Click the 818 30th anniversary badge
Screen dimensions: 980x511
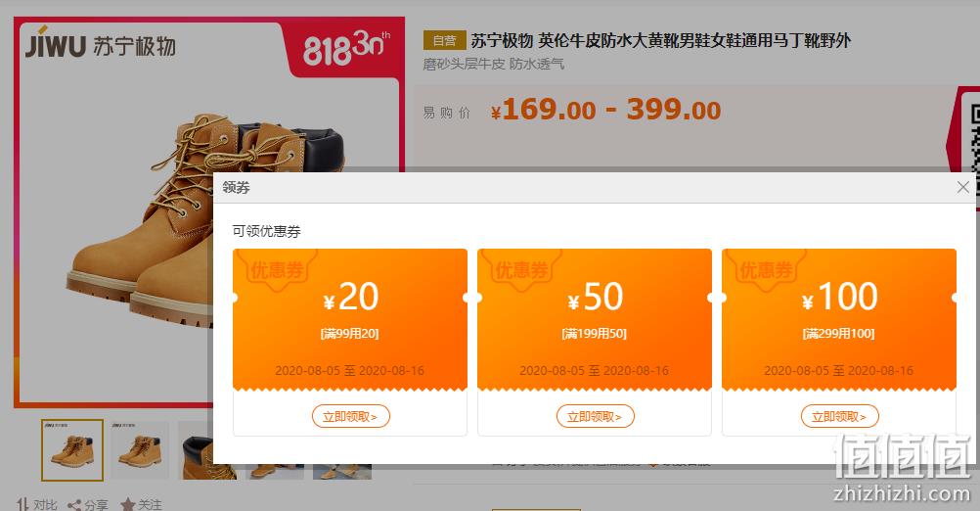pyautogui.click(x=343, y=48)
